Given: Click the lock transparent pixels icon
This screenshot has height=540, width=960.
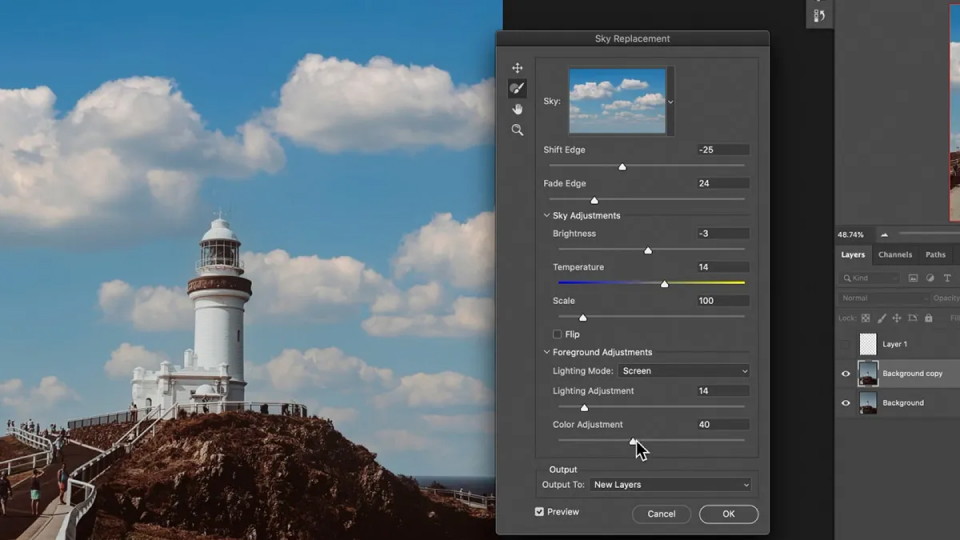Looking at the screenshot, I should [x=866, y=318].
